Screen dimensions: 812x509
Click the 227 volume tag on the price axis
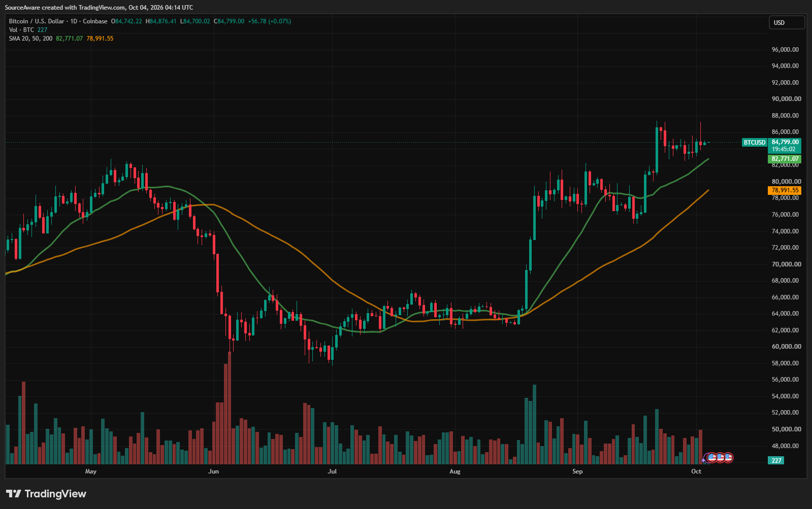click(x=776, y=460)
